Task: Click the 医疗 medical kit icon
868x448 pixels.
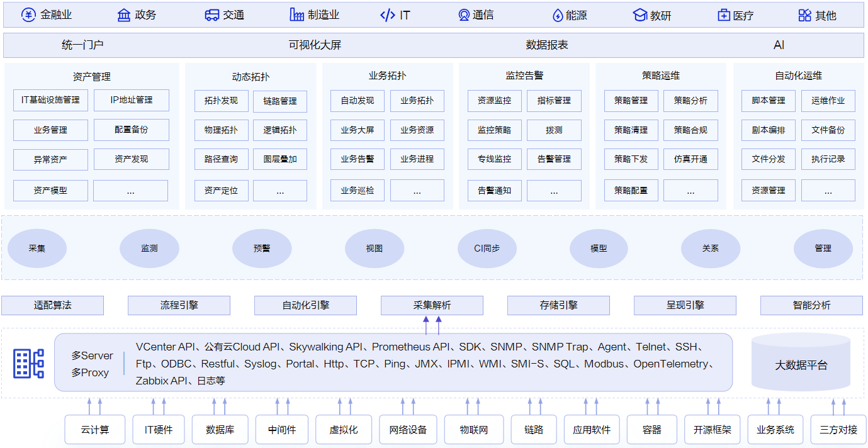Action: pyautogui.click(x=724, y=15)
